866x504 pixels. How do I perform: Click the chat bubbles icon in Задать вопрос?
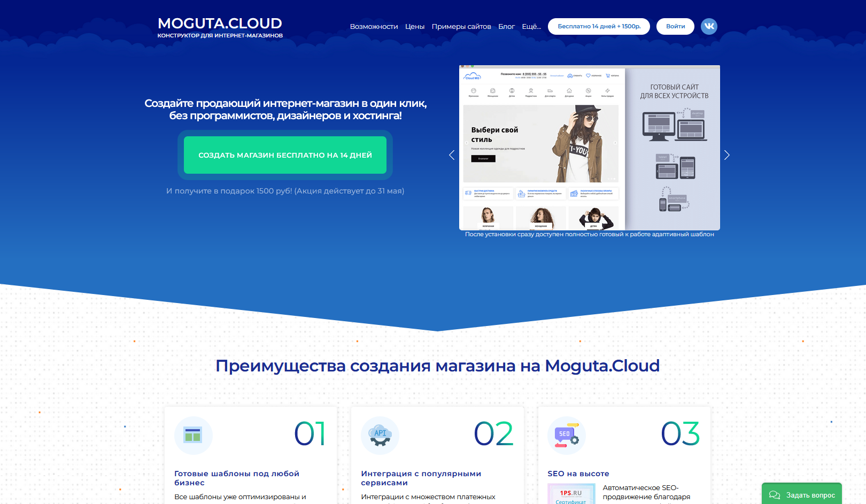774,495
